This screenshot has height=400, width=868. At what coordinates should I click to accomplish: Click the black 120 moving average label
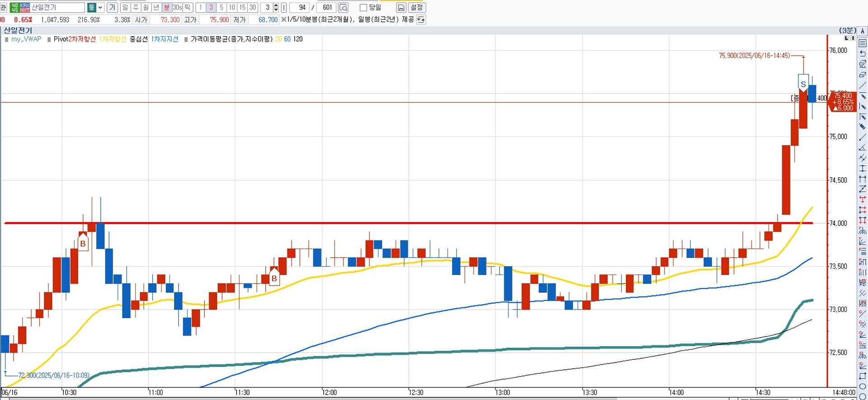click(x=298, y=39)
